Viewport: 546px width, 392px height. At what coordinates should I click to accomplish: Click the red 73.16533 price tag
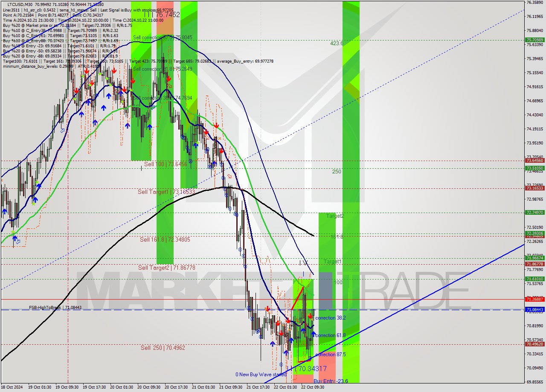tap(534, 188)
